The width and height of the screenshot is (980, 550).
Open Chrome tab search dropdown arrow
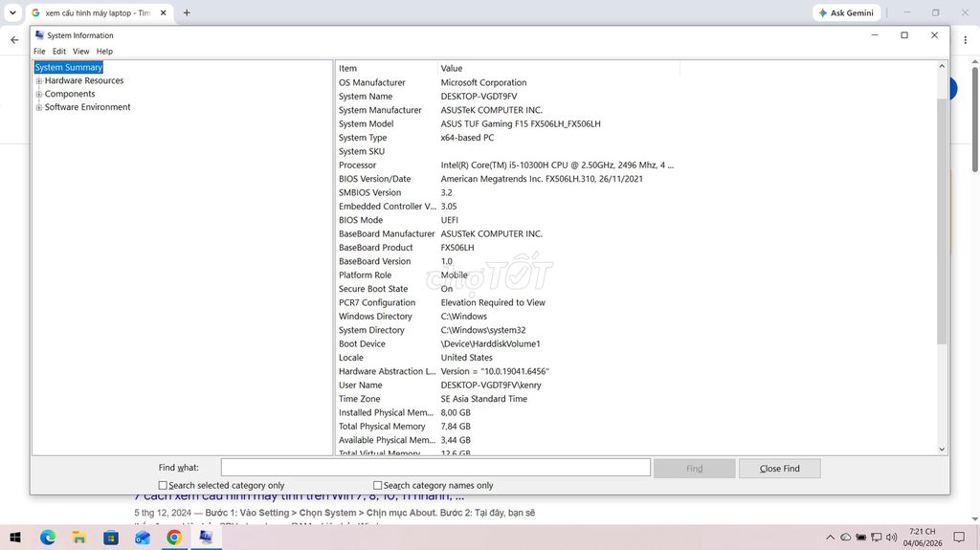coord(12,12)
